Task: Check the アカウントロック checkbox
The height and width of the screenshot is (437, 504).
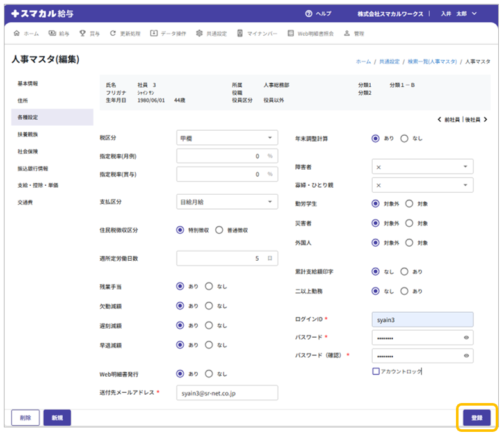Action: coord(376,371)
